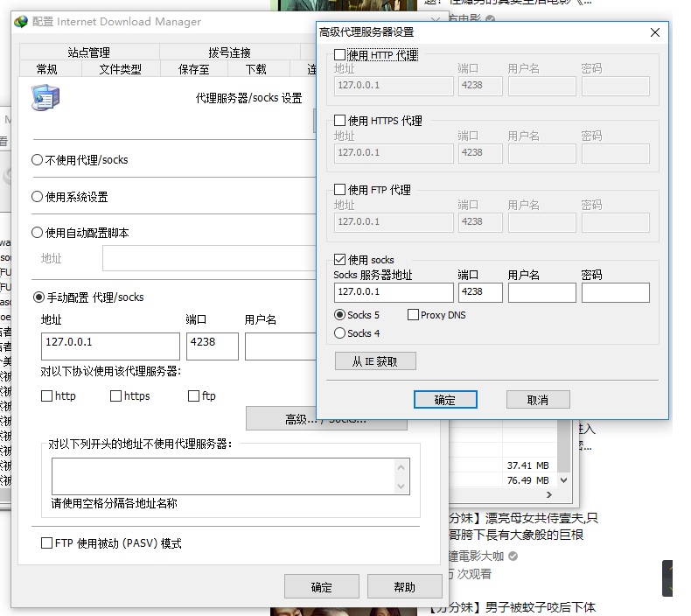
Task: Select the Socks 5 radio option
Action: click(339, 315)
